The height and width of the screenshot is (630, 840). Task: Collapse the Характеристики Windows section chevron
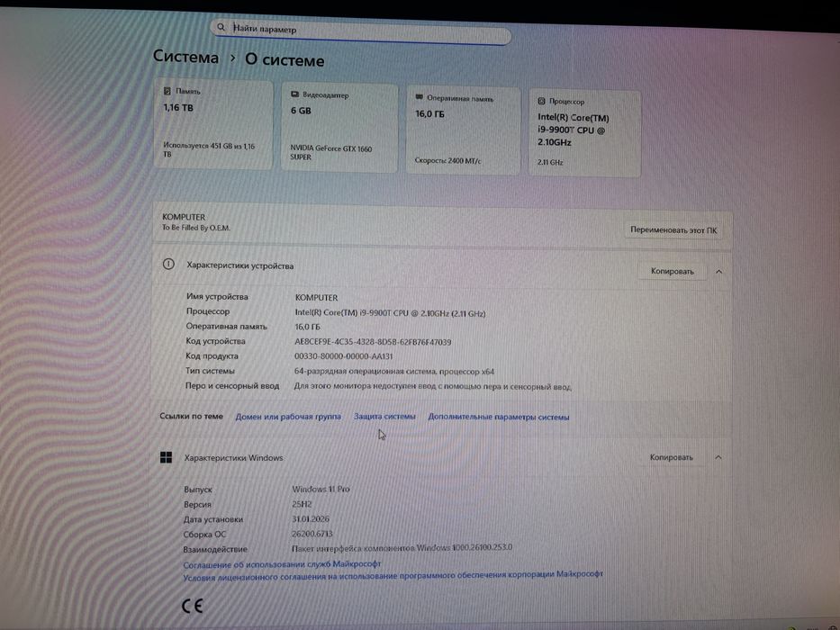click(x=718, y=457)
